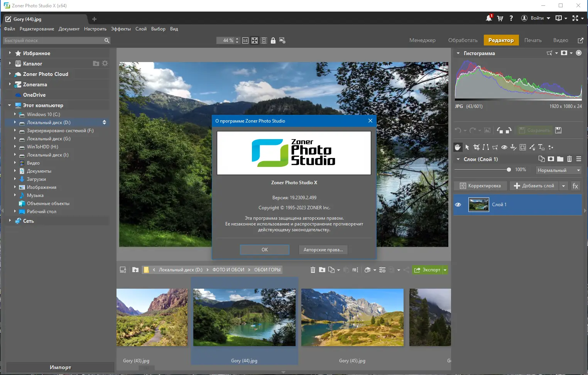Rotate the image left
This screenshot has height=375, width=588.
point(500,130)
